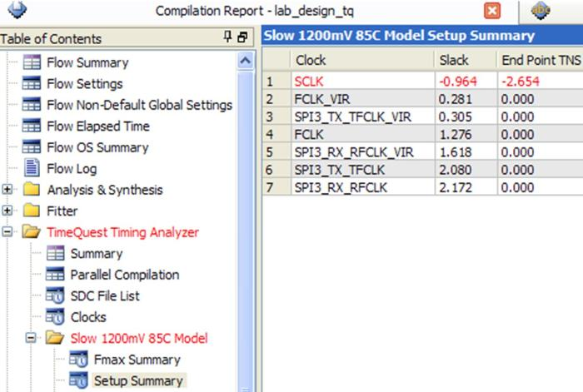Select the SPI3_RX_RFCLK clock in row 7
Screen dimensions: 583x392
point(363,187)
